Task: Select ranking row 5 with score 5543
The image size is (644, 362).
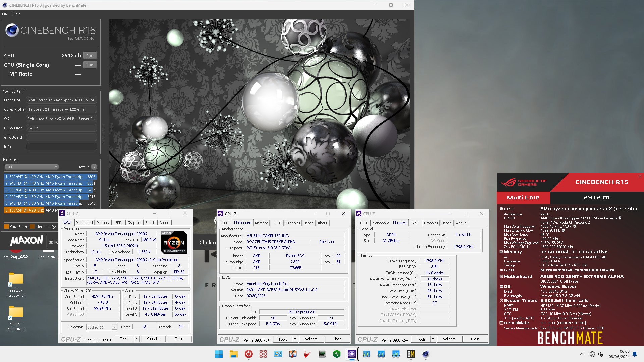Action: pyautogui.click(x=50, y=203)
